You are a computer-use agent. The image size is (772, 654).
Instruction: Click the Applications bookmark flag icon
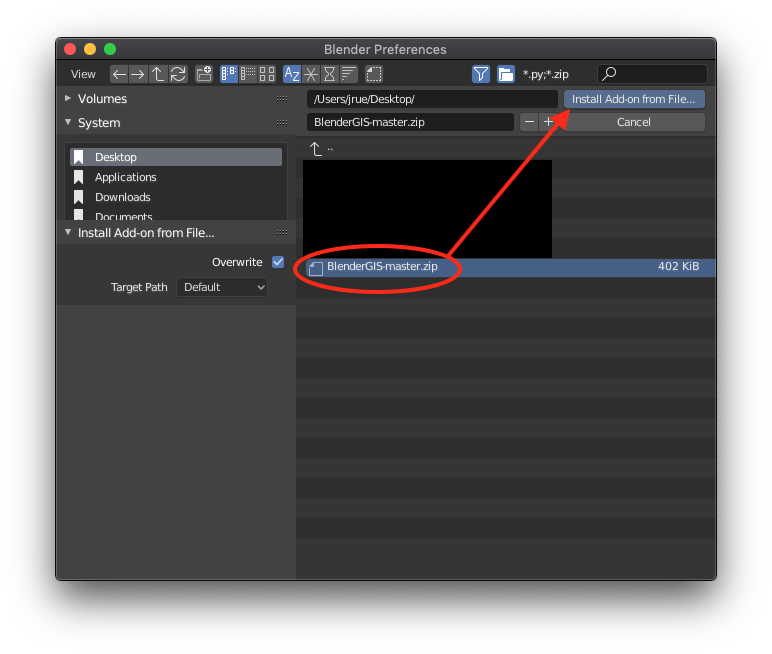tap(79, 177)
